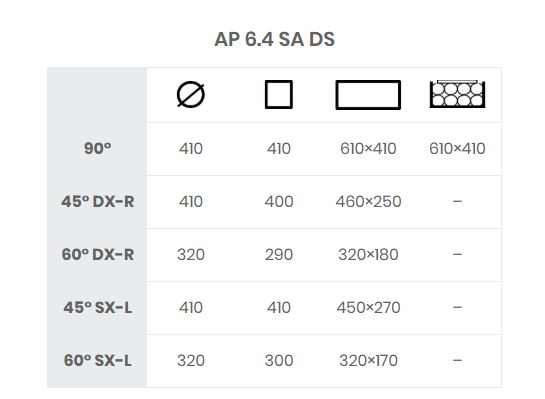Click the 290 square value
The image size is (545, 399).
(x=279, y=255)
